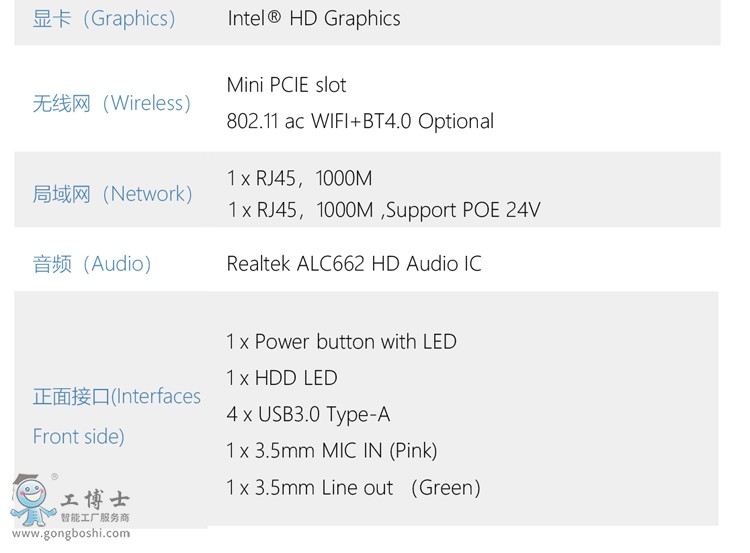This screenshot has height=553, width=750.
Task: Click the 802.11 ac WIFI+BT4.0 Optional line
Action: (360, 121)
